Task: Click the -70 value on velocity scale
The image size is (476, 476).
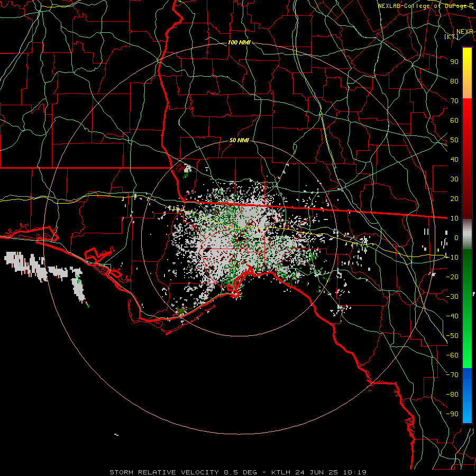Action: pos(452,375)
